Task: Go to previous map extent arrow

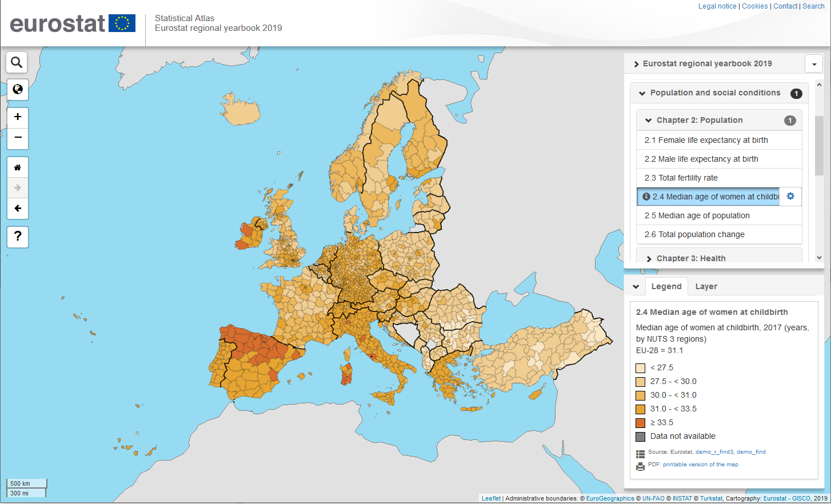Action: tap(18, 209)
